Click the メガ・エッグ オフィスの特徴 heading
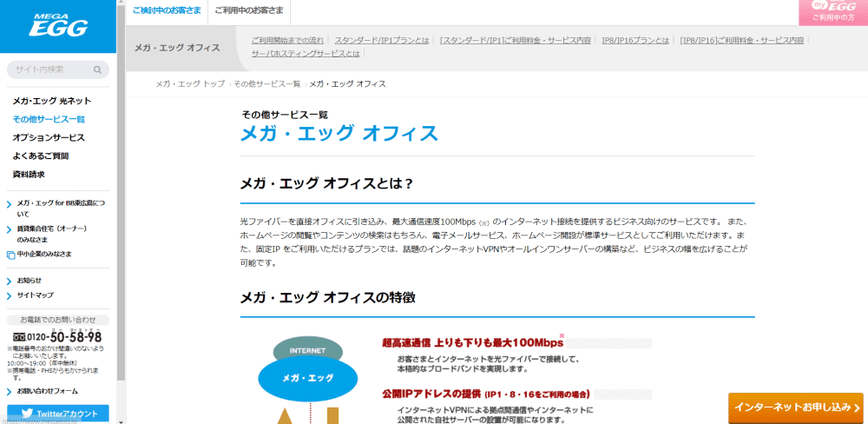 pos(328,298)
